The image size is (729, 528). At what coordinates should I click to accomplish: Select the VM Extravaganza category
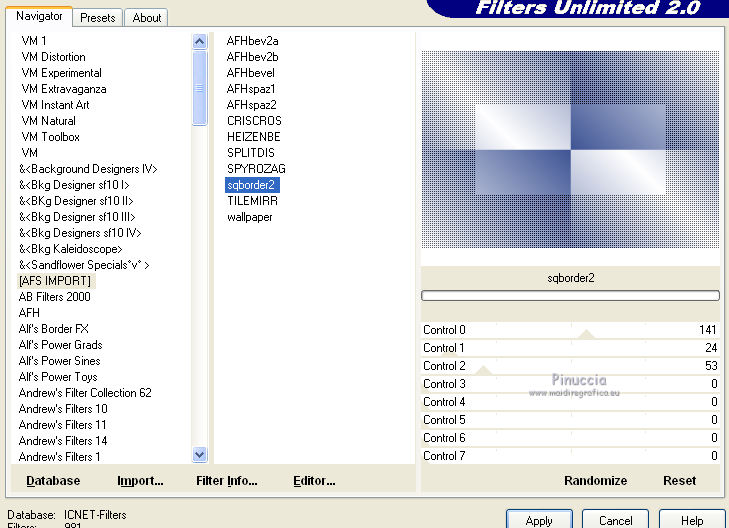64,89
